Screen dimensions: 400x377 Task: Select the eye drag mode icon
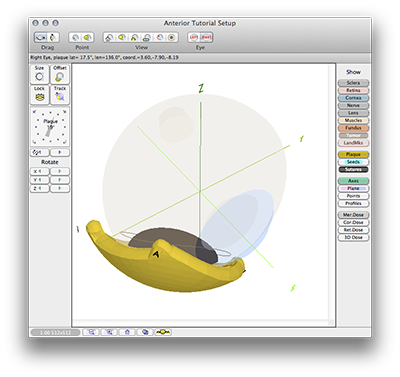(x=41, y=38)
